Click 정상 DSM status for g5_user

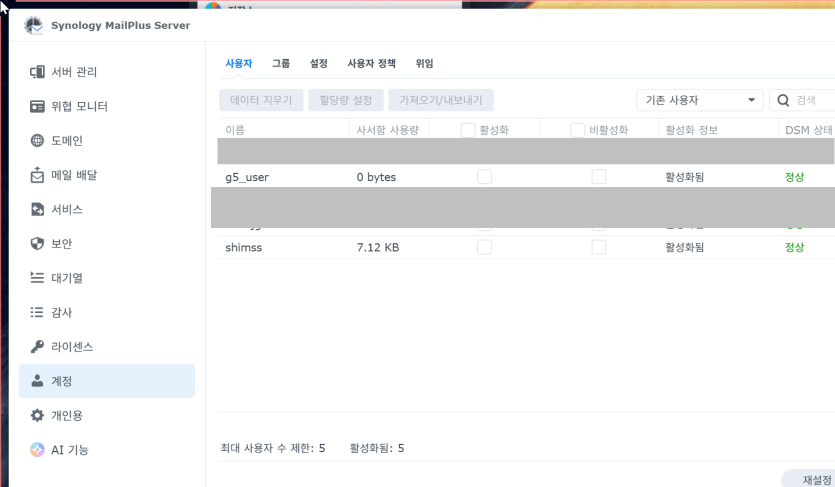[x=794, y=177]
